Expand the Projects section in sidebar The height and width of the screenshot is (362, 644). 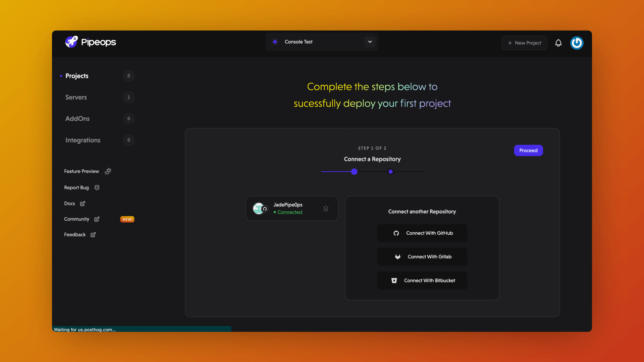pyautogui.click(x=76, y=75)
